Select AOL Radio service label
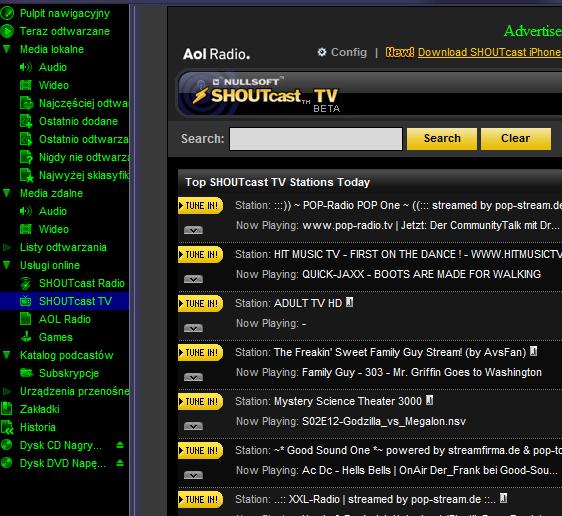 [x=65, y=319]
